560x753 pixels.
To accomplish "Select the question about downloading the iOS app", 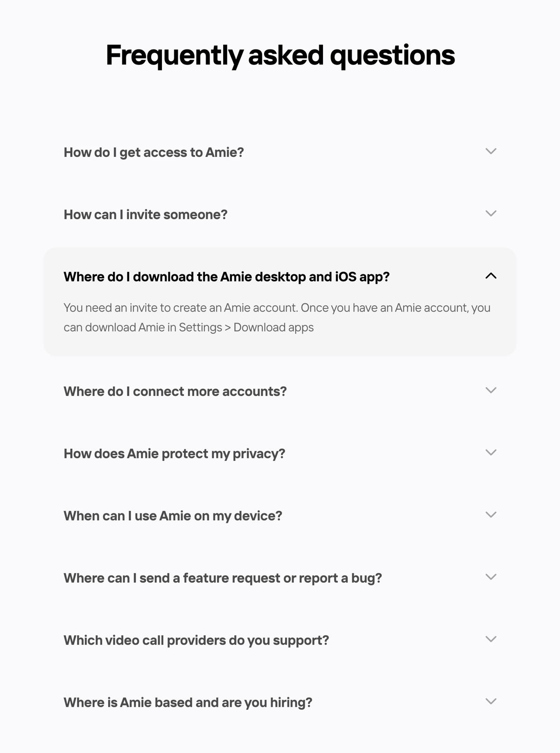I will [227, 276].
